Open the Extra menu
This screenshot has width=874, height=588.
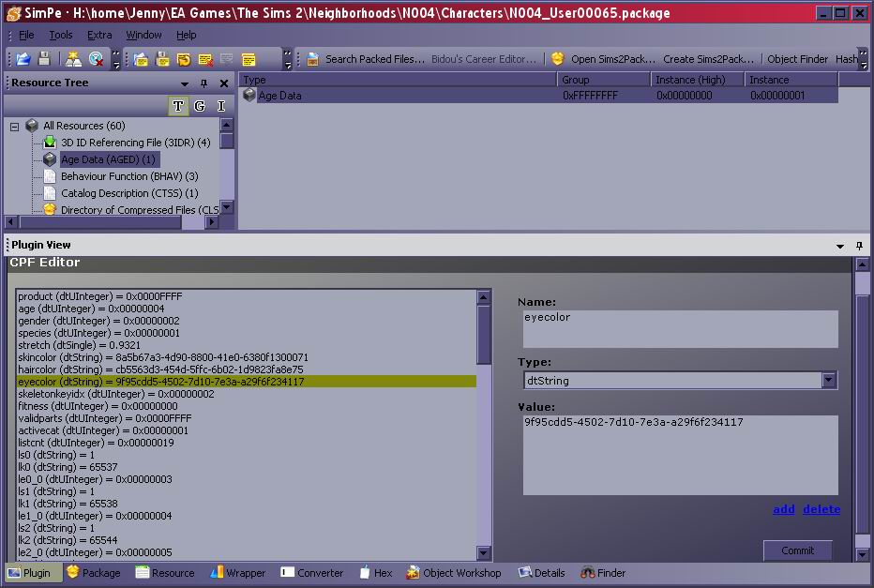(99, 35)
